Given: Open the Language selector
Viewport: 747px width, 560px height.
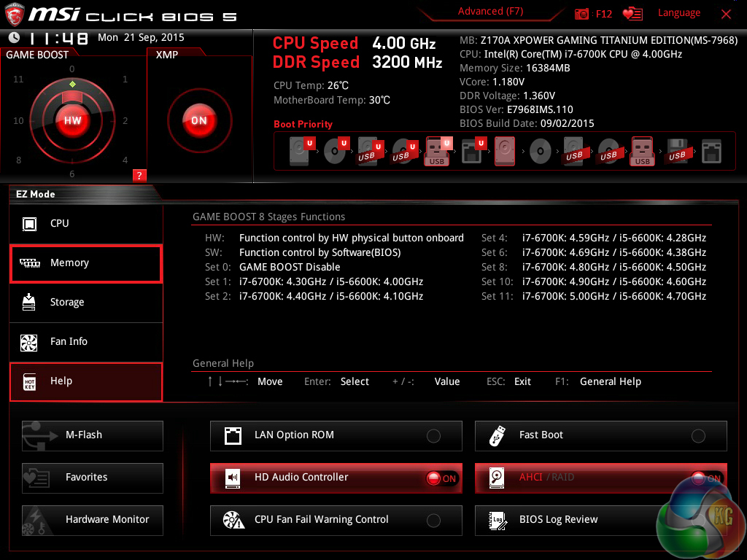Looking at the screenshot, I should 679,13.
